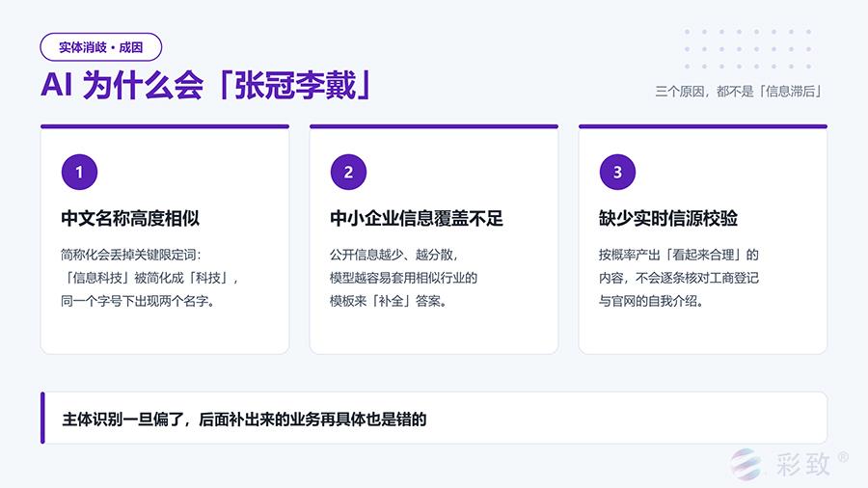Click the line 同一个字号下出现两个名字。

tap(138, 301)
